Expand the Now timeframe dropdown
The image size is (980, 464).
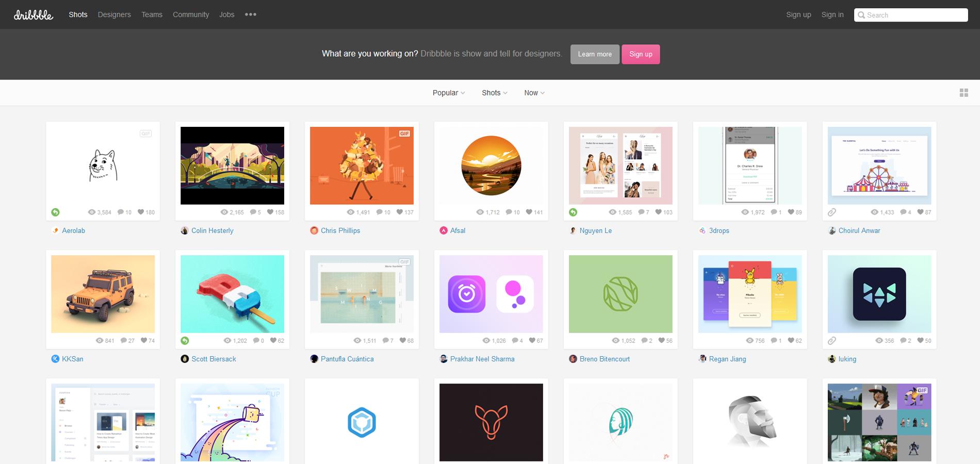pyautogui.click(x=534, y=93)
